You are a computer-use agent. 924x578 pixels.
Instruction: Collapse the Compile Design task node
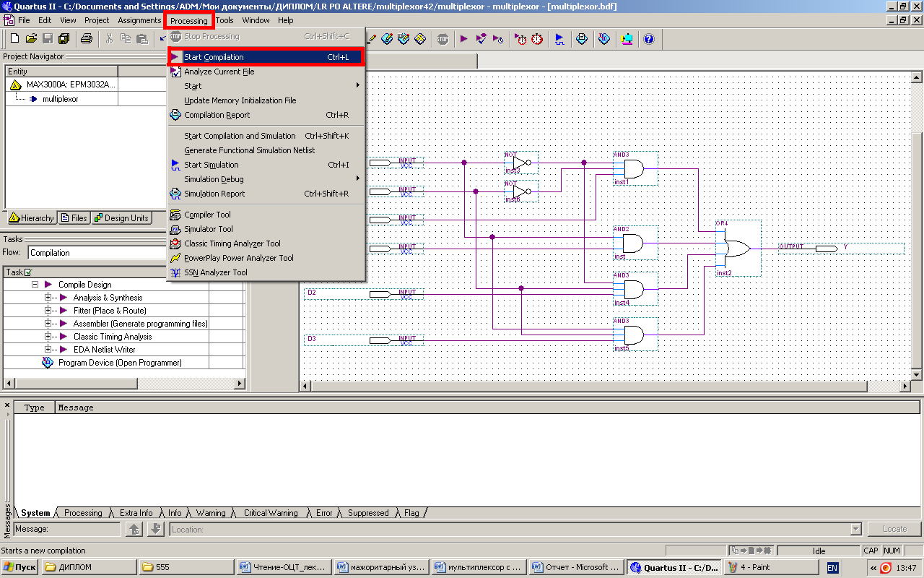coord(34,285)
